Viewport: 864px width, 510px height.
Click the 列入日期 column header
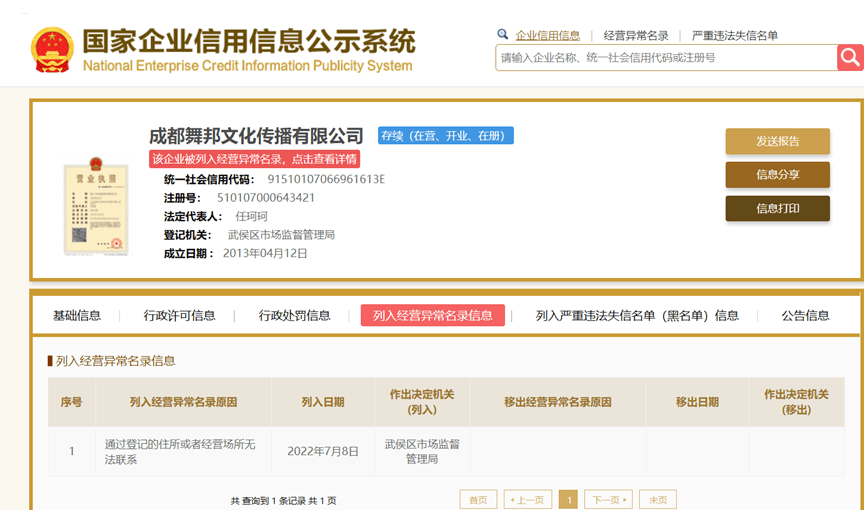(x=323, y=402)
